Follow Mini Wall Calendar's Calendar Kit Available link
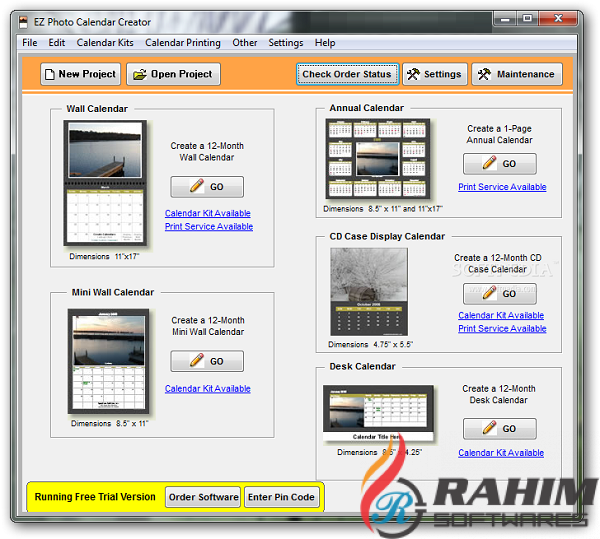 208,389
